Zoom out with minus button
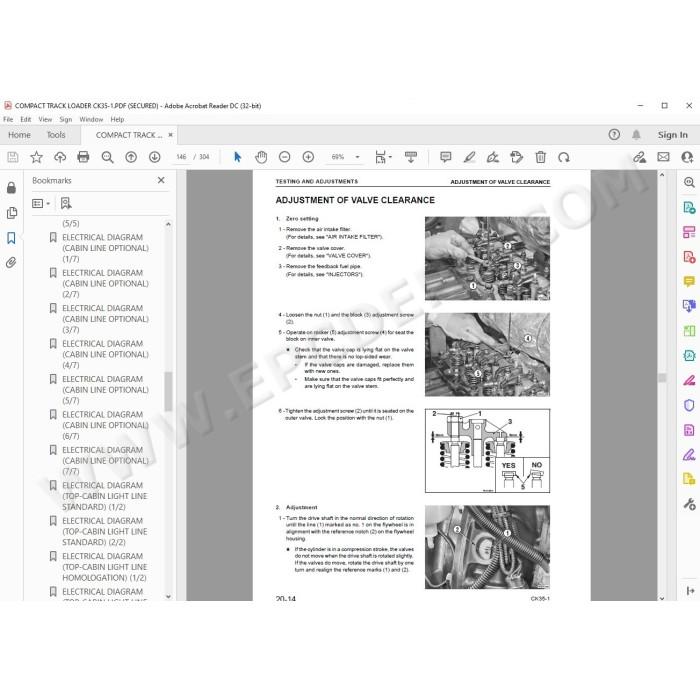 pyautogui.click(x=284, y=157)
